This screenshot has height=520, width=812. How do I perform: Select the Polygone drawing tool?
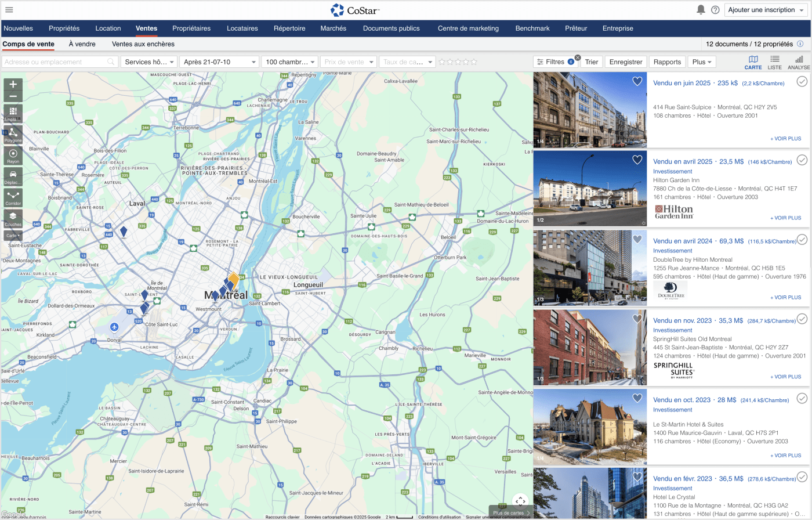click(x=13, y=135)
